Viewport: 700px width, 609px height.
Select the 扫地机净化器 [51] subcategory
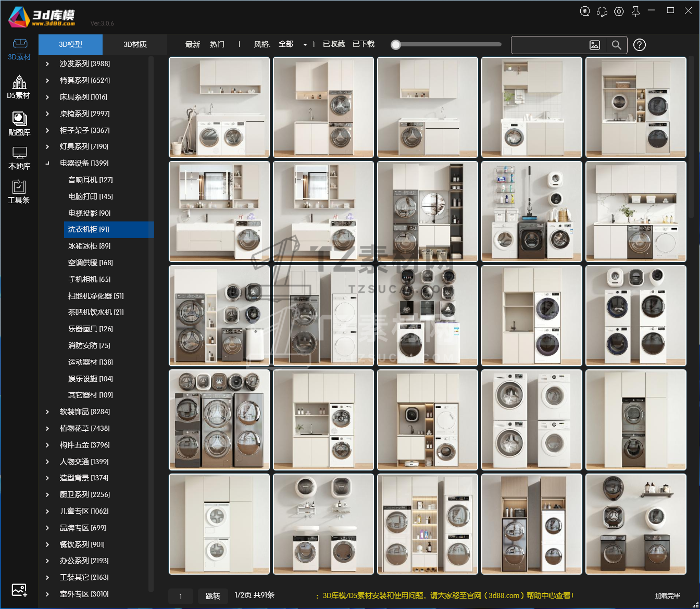tap(96, 296)
